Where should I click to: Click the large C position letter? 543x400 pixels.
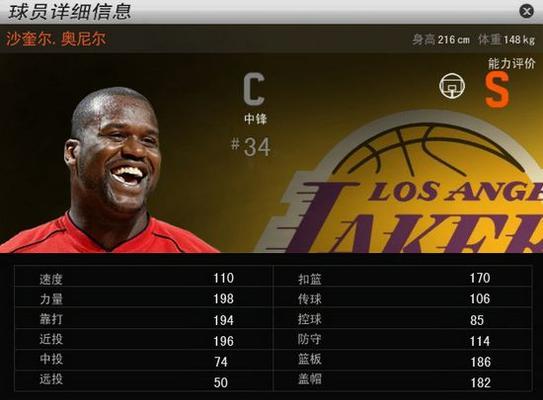254,89
